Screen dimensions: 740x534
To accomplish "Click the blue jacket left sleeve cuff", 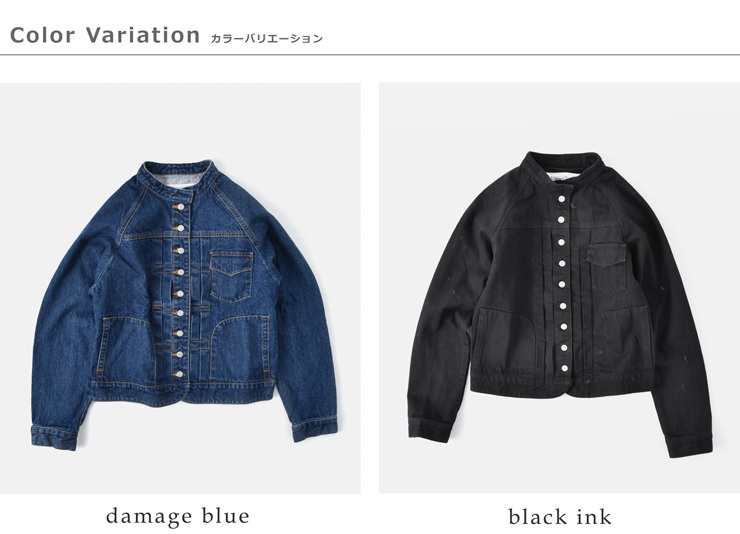I will 54,437.
